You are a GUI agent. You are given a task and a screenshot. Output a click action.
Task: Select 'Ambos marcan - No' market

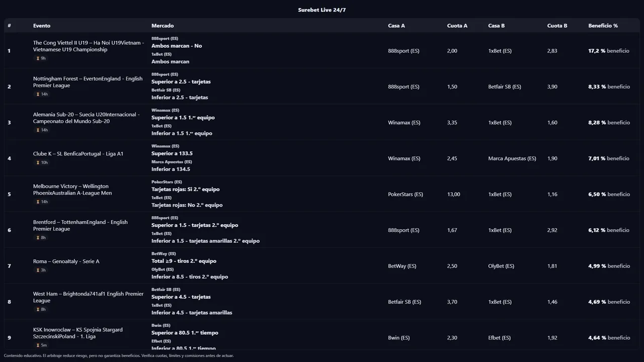point(177,46)
